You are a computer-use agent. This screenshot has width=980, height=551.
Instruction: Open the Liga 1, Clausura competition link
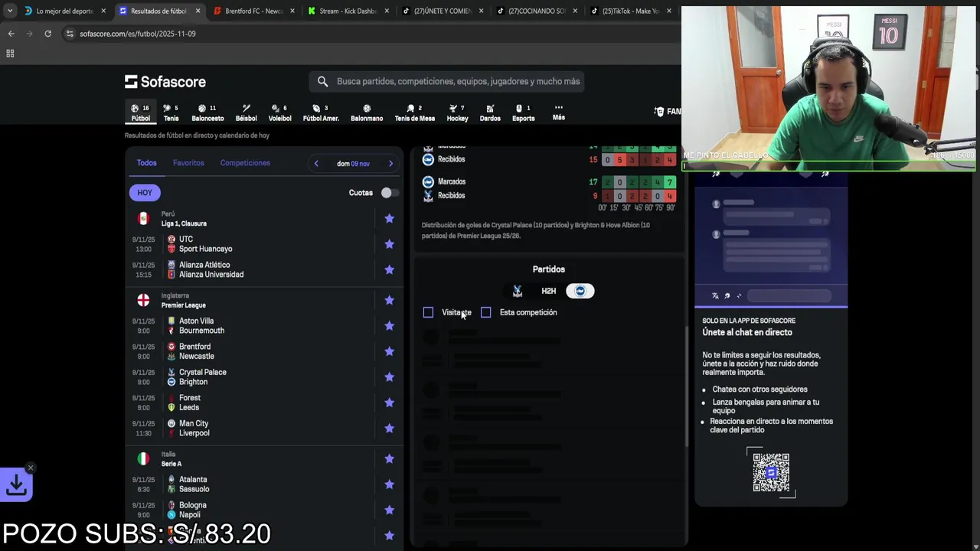(184, 223)
